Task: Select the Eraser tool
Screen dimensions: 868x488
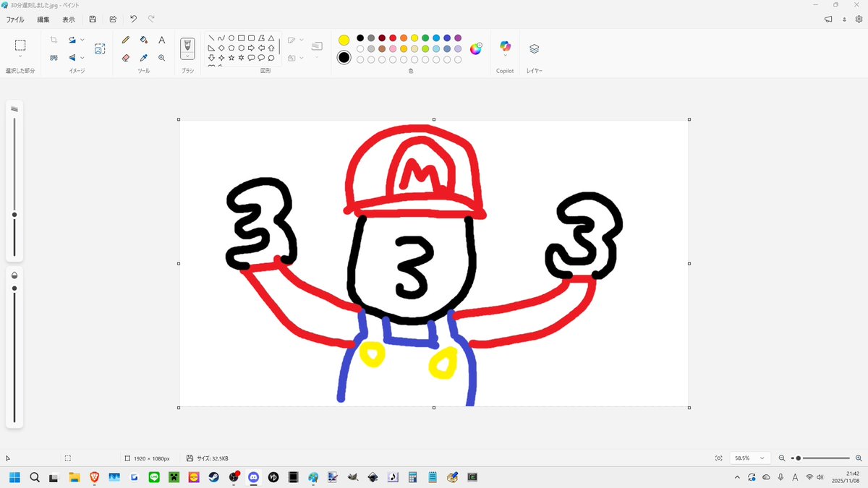Action: click(x=126, y=58)
